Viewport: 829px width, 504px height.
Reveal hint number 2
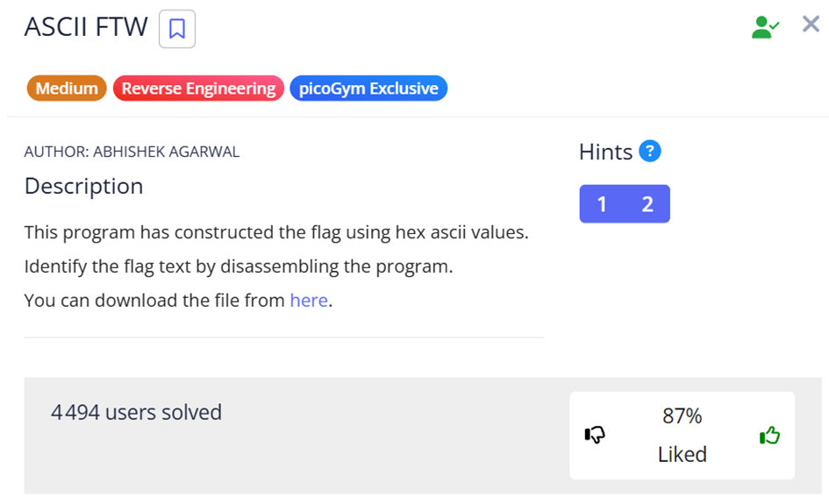tap(647, 204)
